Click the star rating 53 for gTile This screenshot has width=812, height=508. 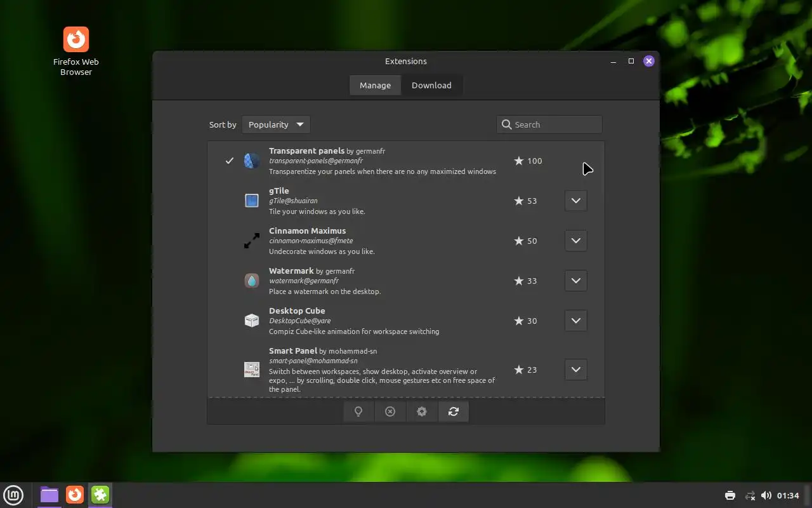click(525, 201)
